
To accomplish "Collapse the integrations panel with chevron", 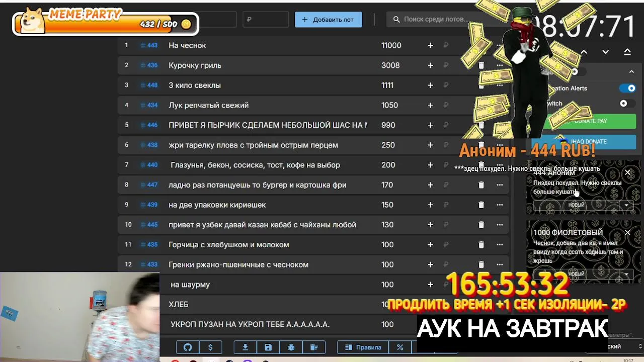I will [631, 72].
